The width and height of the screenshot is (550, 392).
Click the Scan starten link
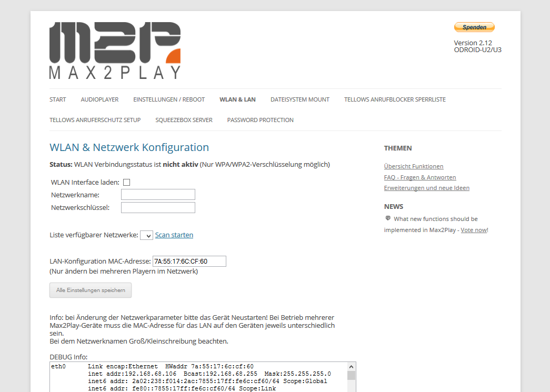coord(174,235)
